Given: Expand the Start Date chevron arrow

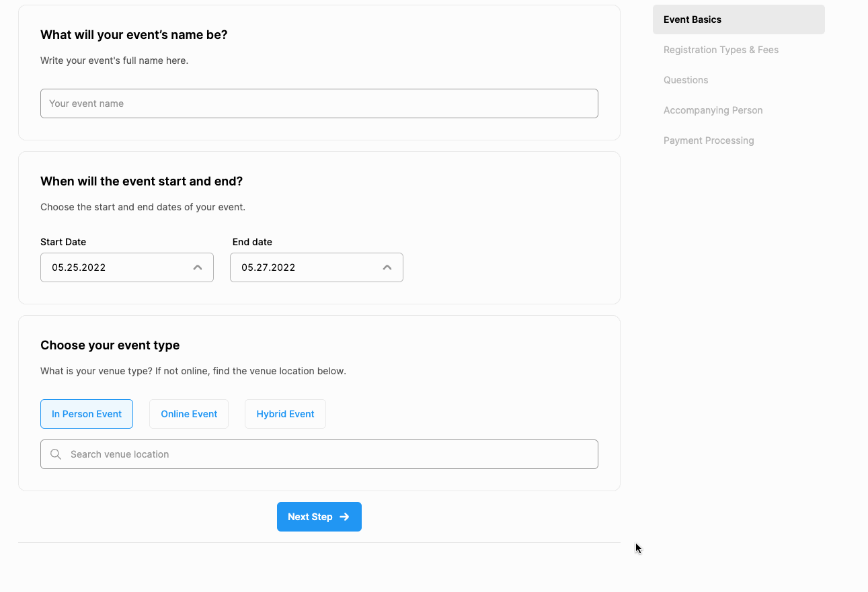Looking at the screenshot, I should 198,267.
